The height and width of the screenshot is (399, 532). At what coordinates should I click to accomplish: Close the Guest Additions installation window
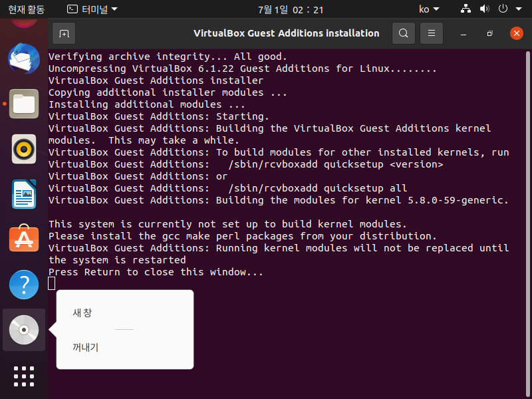(517, 33)
